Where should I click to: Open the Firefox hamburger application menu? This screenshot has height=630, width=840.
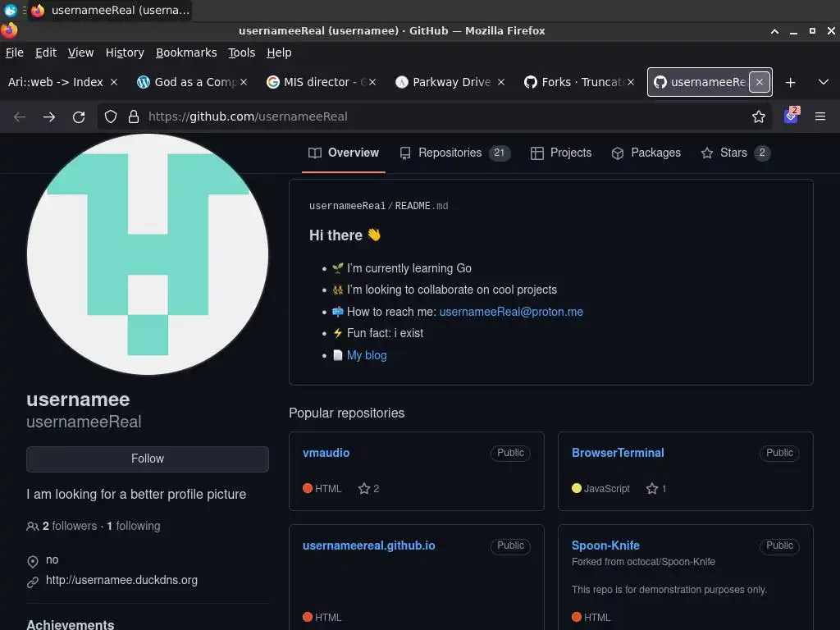click(820, 116)
